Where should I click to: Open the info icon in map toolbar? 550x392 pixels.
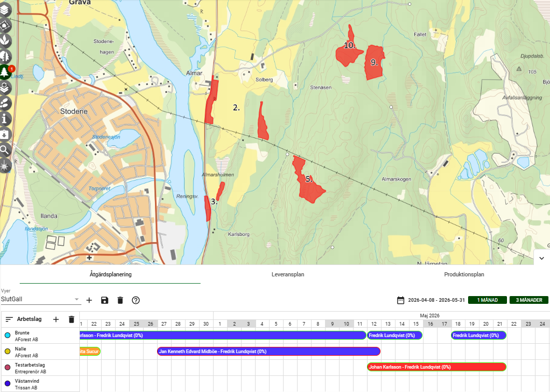(5, 119)
